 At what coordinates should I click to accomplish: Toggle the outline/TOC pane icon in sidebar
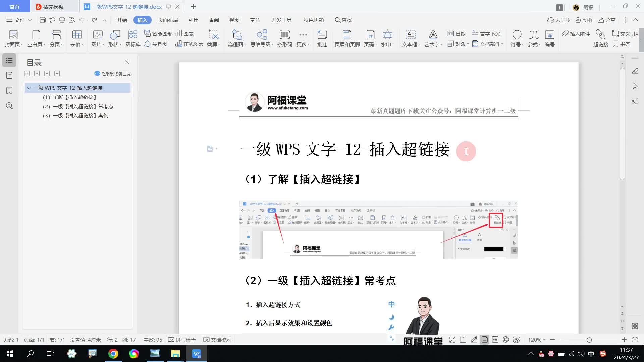point(9,61)
